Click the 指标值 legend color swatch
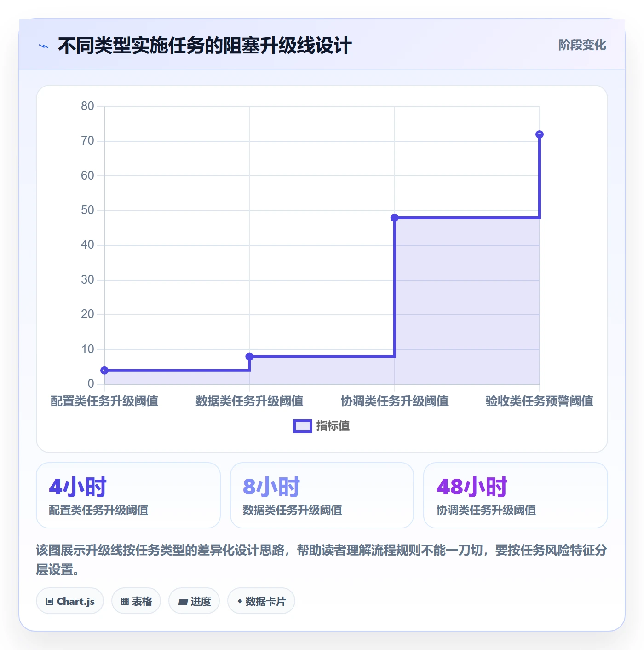 pyautogui.click(x=303, y=426)
